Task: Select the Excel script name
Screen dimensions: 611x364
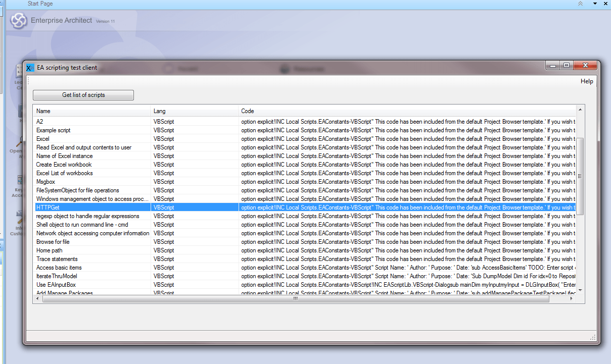Action: (x=43, y=139)
